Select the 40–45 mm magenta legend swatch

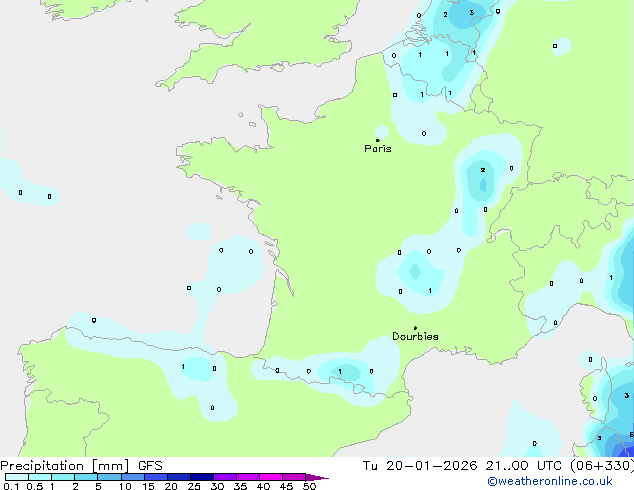click(271, 477)
